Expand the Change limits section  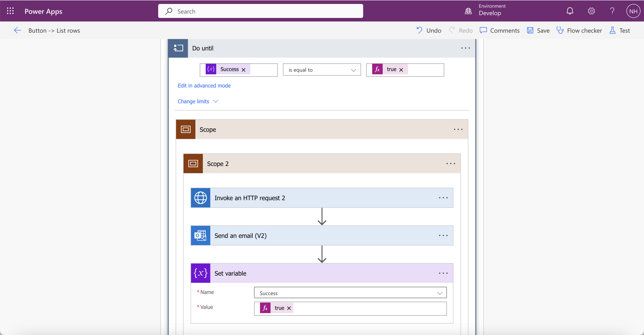[x=198, y=101]
